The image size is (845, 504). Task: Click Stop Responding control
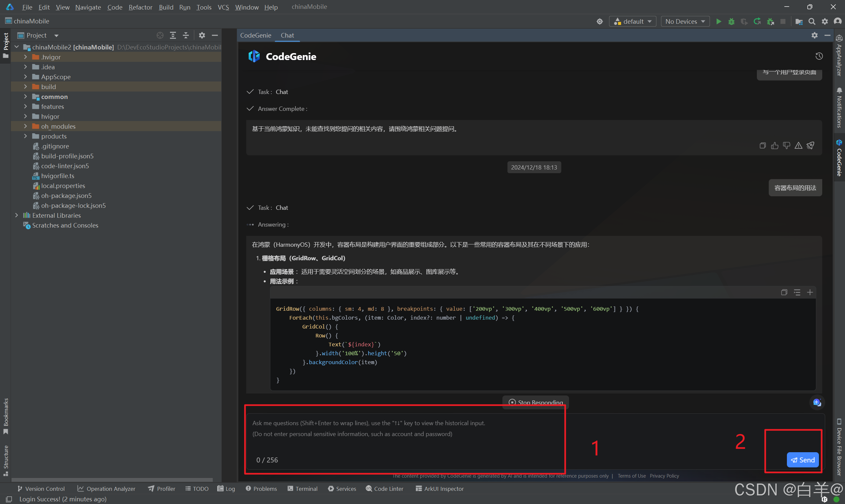pos(535,402)
